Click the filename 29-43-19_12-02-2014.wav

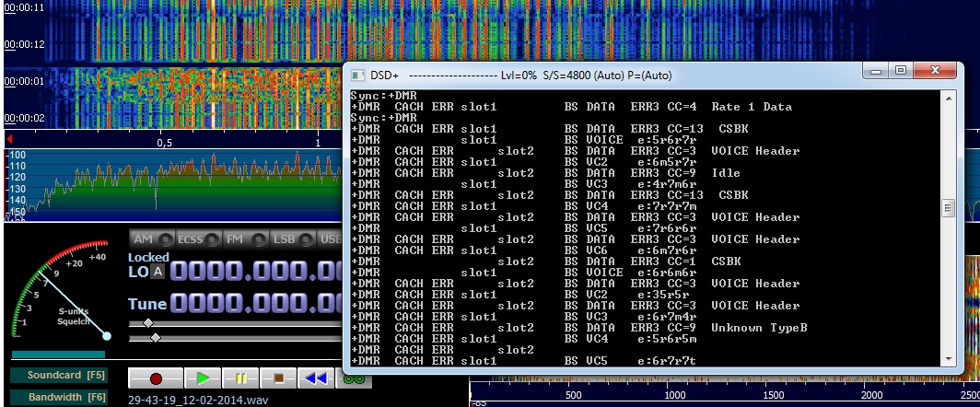[x=198, y=399]
